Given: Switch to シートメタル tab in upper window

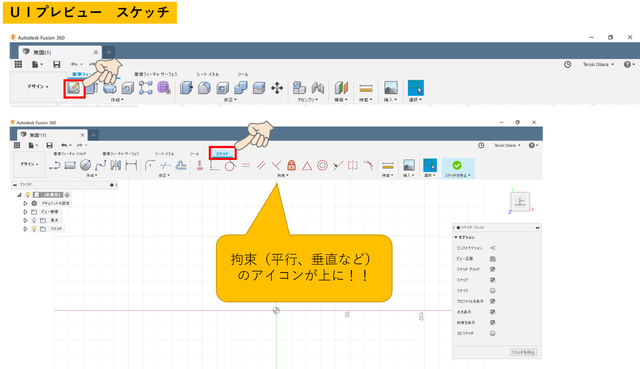Looking at the screenshot, I should (x=207, y=74).
